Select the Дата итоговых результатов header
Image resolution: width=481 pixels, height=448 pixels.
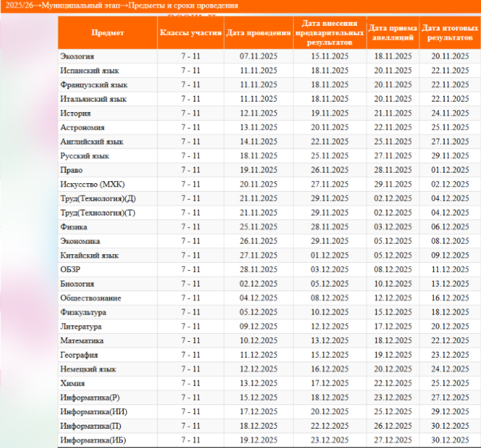pyautogui.click(x=450, y=33)
